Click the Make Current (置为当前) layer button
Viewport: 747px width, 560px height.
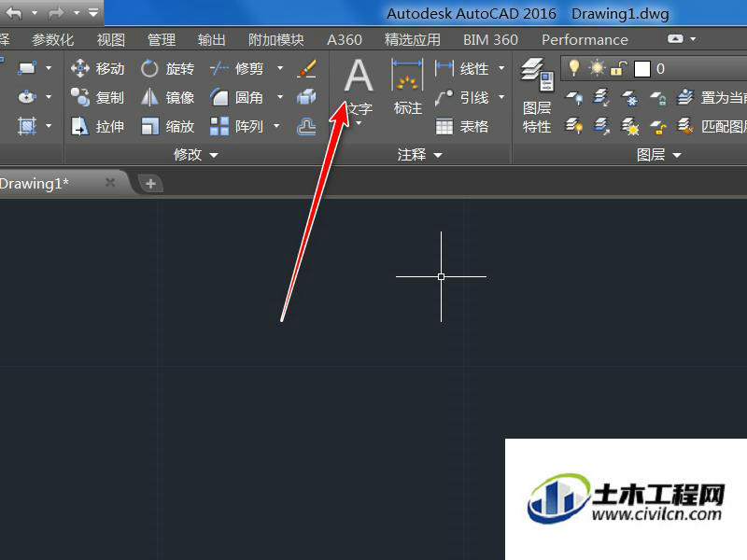click(x=712, y=98)
